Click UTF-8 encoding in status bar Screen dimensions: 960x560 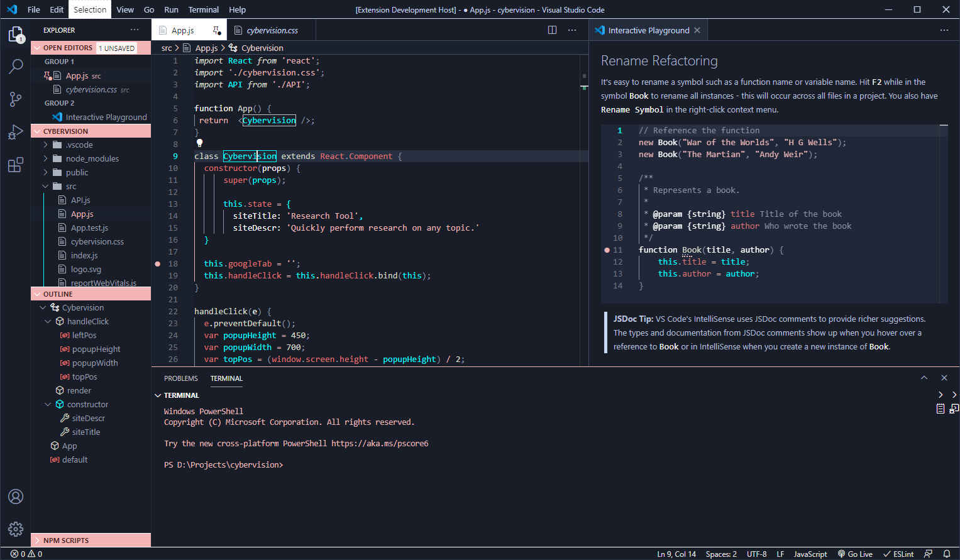(x=756, y=554)
